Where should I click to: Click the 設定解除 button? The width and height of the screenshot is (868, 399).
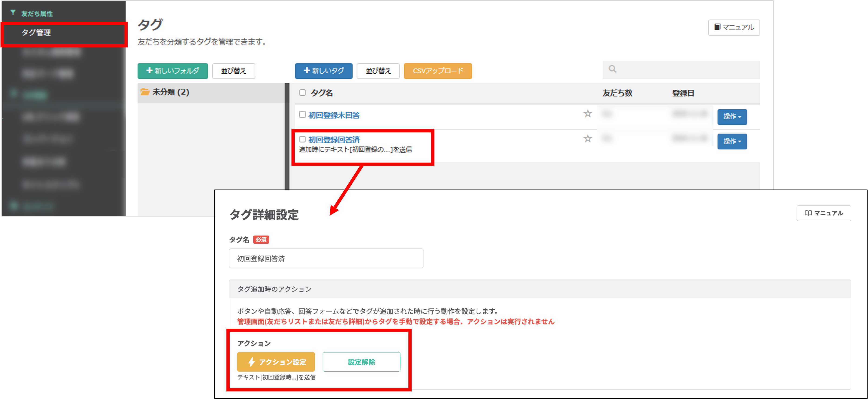pyautogui.click(x=361, y=362)
